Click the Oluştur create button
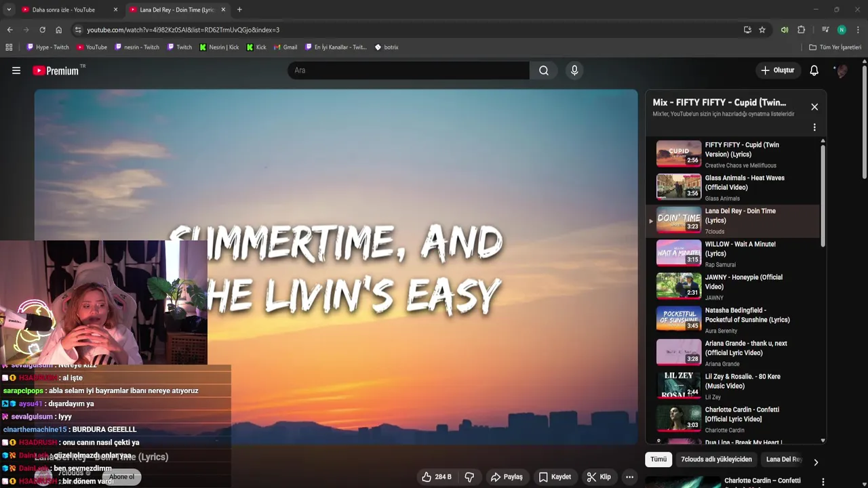Screen dimensions: 868x488 pyautogui.click(x=777, y=70)
